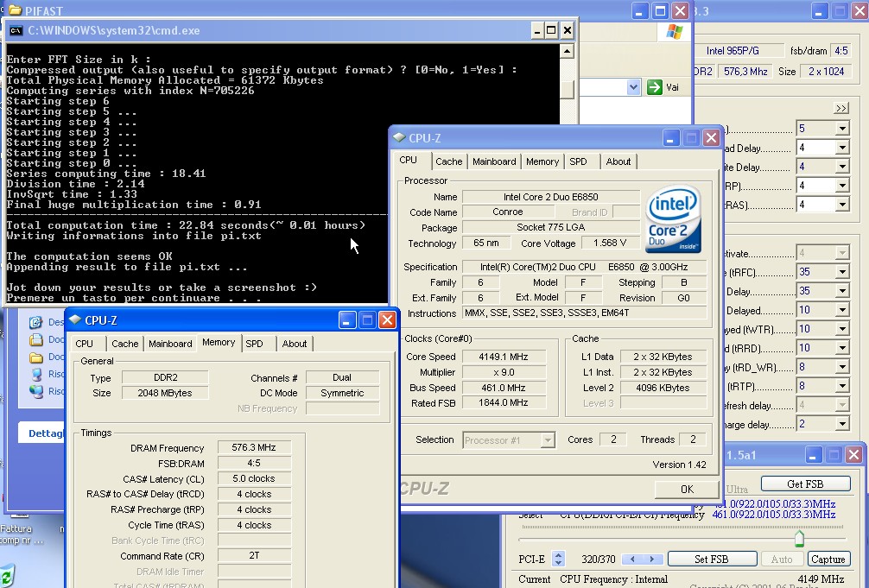Click the Intel 965P/G chipset field

click(x=739, y=50)
